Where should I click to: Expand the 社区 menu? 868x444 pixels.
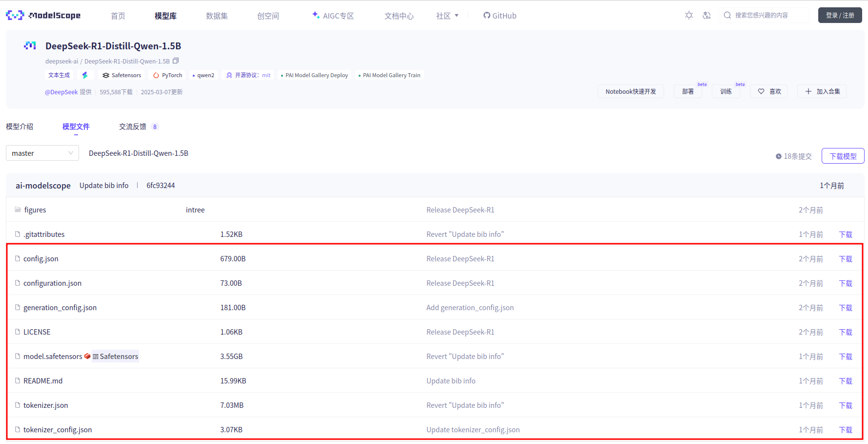tap(447, 16)
